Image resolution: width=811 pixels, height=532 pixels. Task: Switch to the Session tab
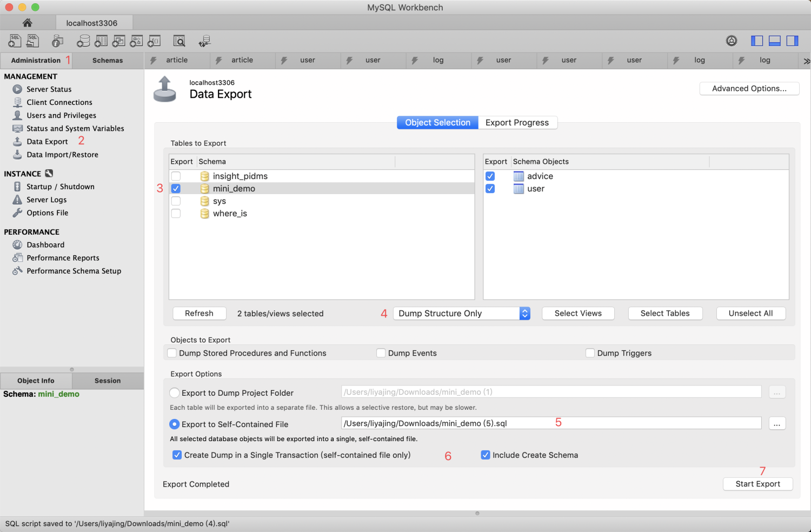tap(108, 381)
